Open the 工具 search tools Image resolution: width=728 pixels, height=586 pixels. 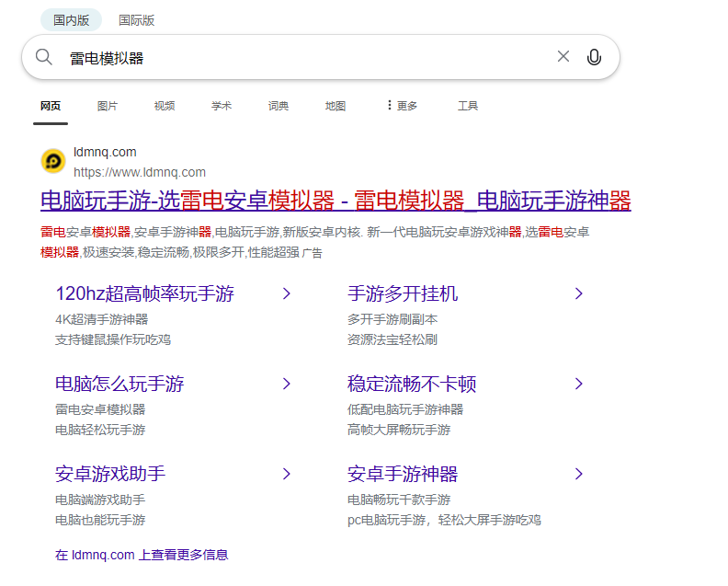click(x=468, y=106)
